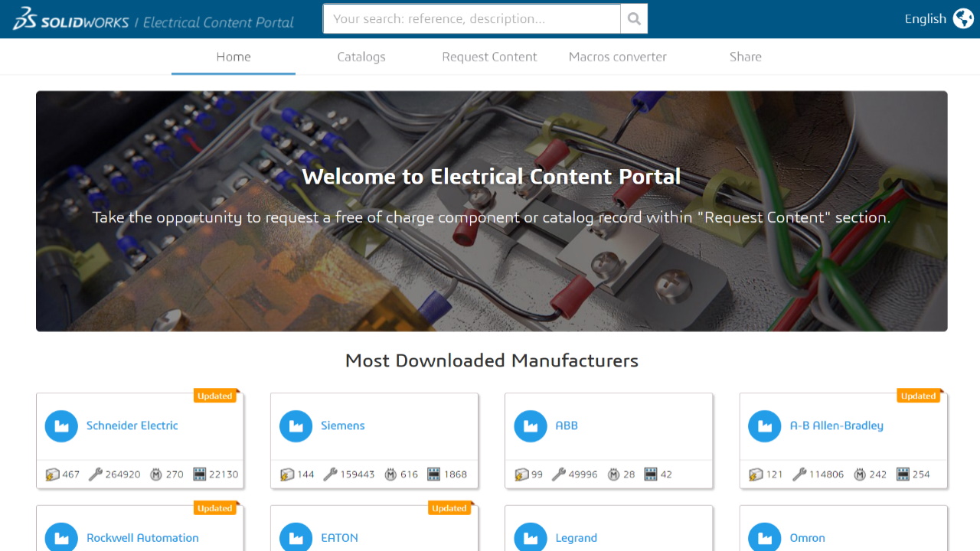Image resolution: width=980 pixels, height=551 pixels.
Task: Click the search magnifier button
Action: pyautogui.click(x=634, y=19)
